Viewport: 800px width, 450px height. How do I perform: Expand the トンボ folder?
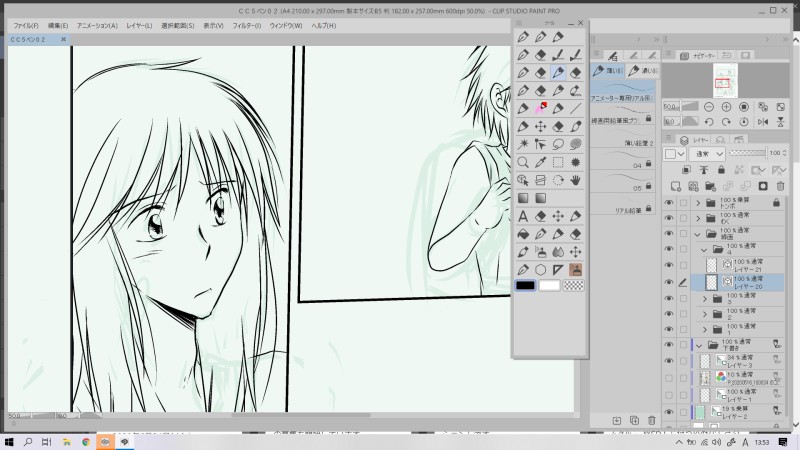[x=698, y=203]
